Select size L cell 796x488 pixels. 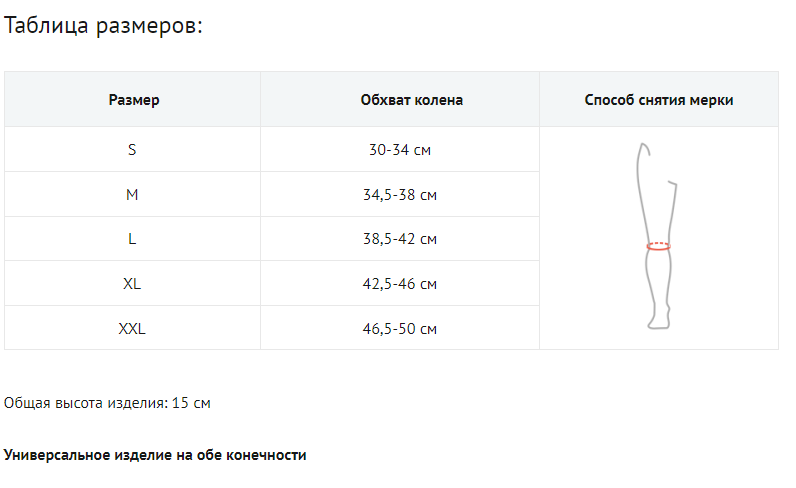click(132, 239)
